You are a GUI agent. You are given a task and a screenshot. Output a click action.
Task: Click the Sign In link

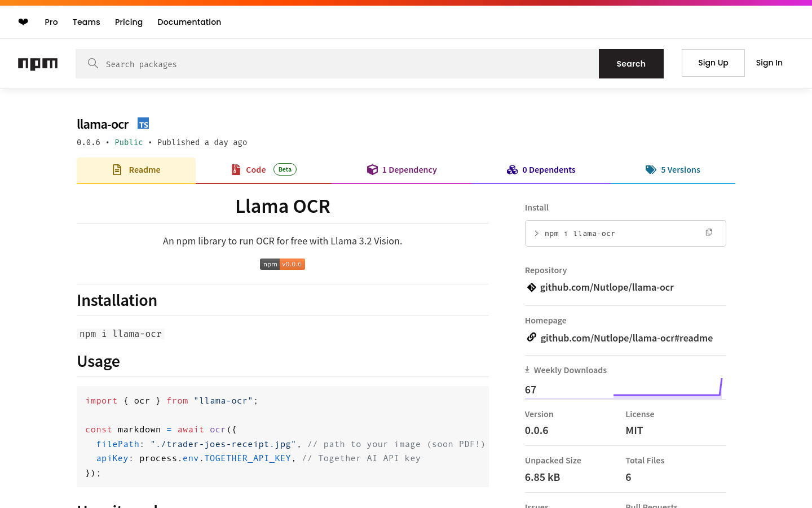769,63
